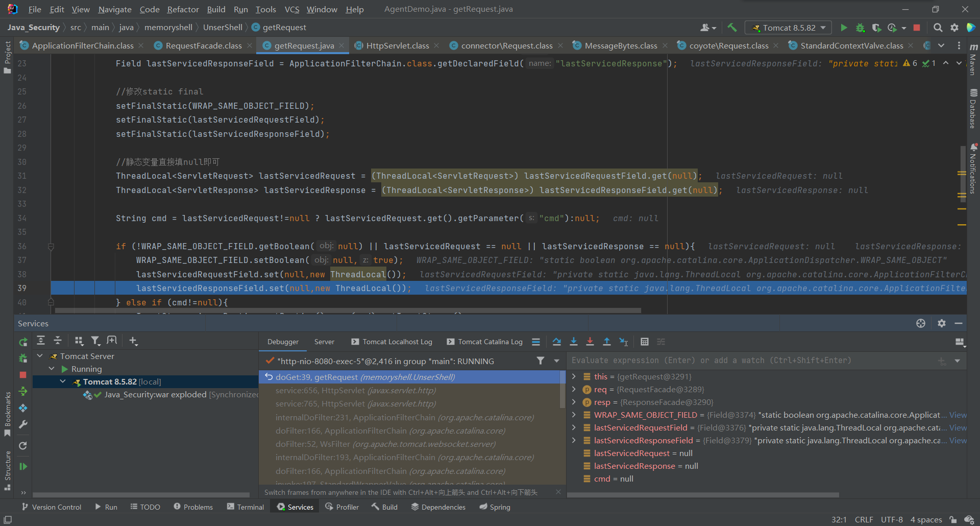Open the Tomcat Catalina Log tab

tap(485, 342)
